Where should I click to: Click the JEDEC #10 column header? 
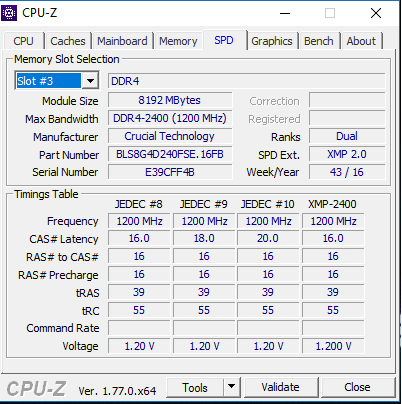[x=268, y=204]
